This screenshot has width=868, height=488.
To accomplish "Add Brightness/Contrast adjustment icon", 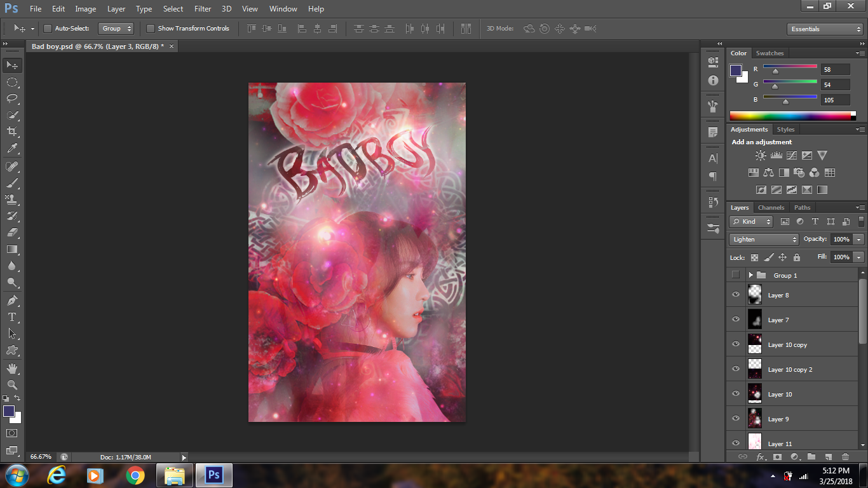I will [x=761, y=155].
